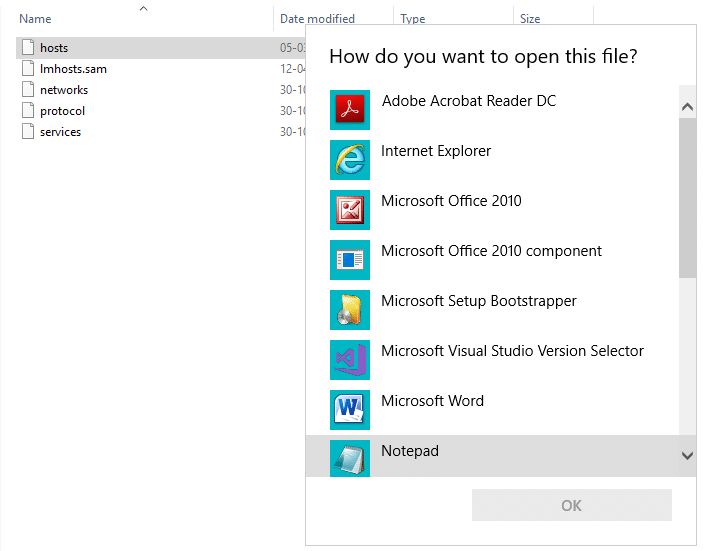Viewport: 706px width, 551px height.
Task: Click the Adobe Acrobat Reader DC icon
Action: 350,110
